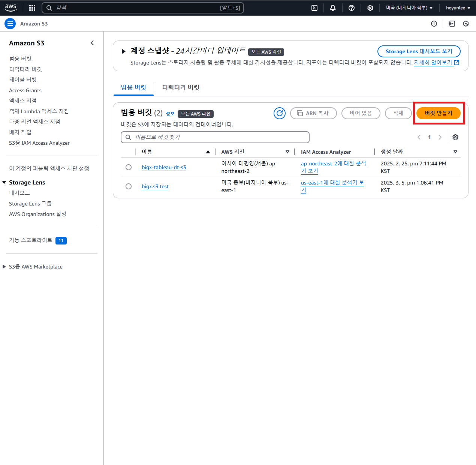
Task: Click the info circle icon in breadcrumb bar
Action: tap(434, 24)
